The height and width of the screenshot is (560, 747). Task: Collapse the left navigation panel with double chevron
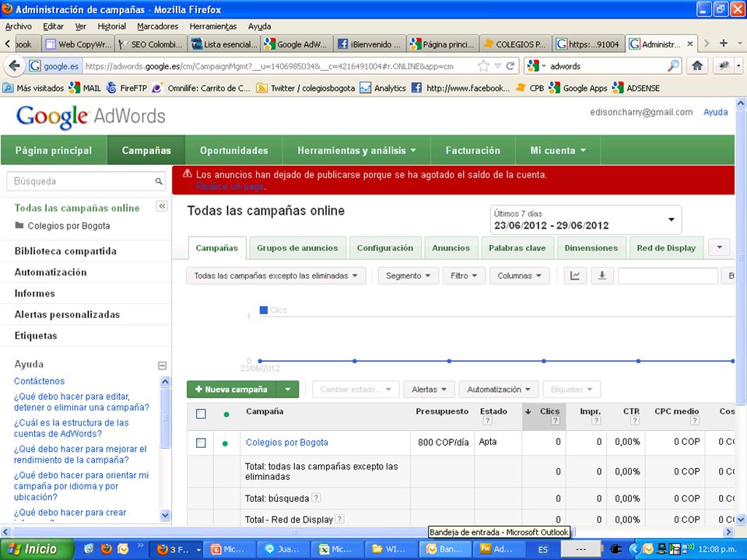point(162,206)
